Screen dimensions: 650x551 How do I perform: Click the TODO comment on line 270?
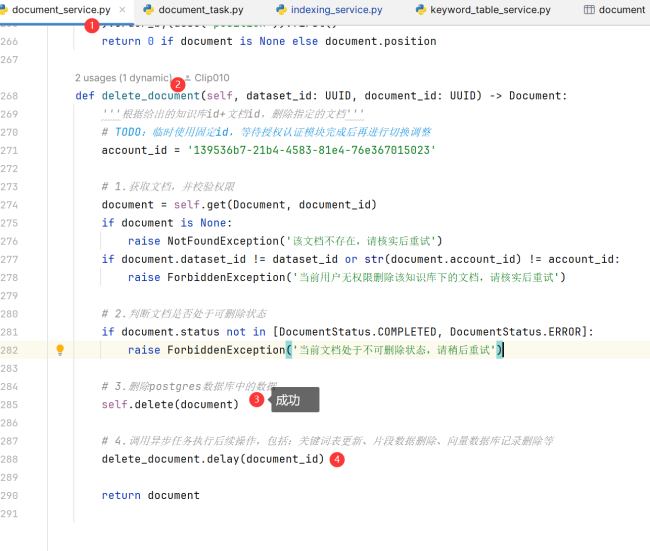[x=267, y=132]
